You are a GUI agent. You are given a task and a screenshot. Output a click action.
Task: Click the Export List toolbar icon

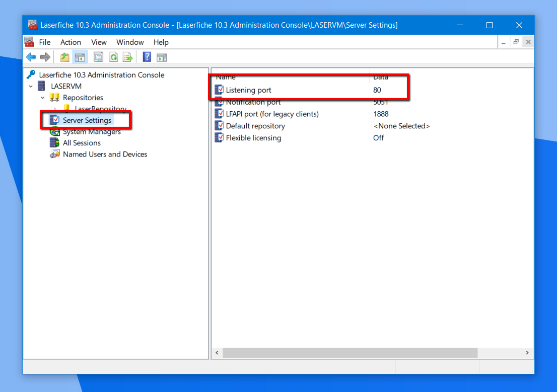(128, 57)
